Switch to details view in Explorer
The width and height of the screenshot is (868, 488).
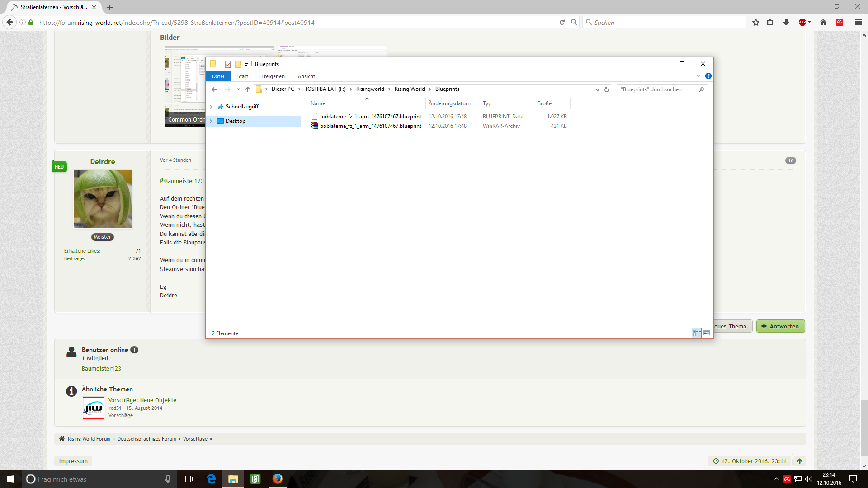coord(697,333)
